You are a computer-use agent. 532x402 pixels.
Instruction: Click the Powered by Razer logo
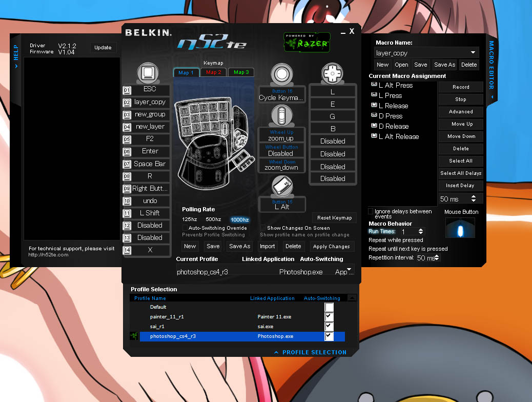click(306, 42)
